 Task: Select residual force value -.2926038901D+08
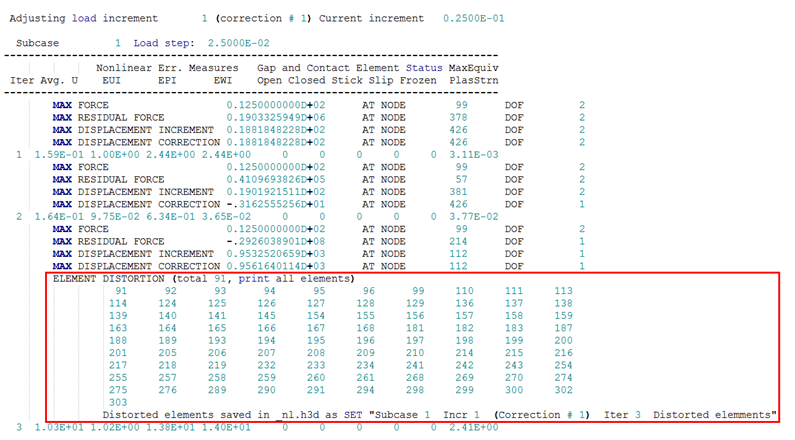[x=276, y=241]
